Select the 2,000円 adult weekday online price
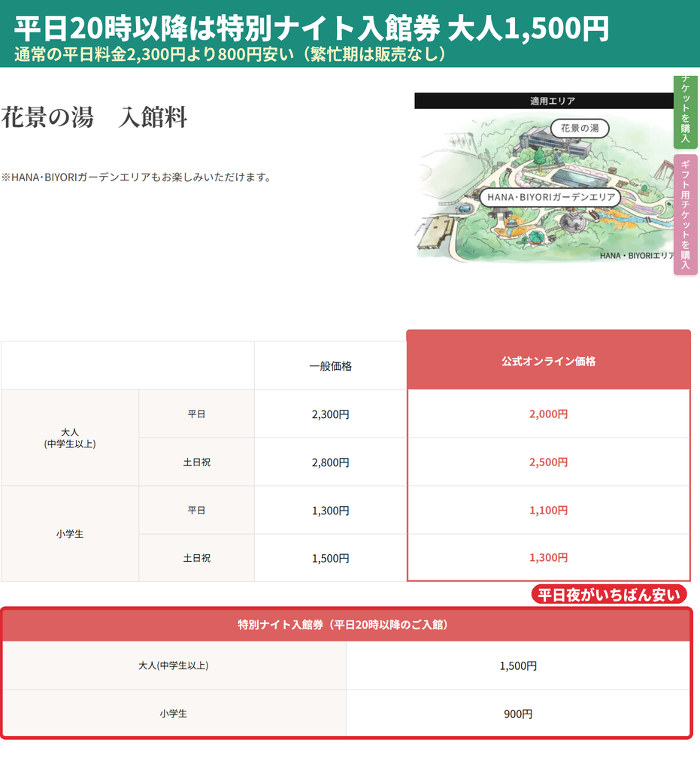This screenshot has width=700, height=770. click(548, 414)
